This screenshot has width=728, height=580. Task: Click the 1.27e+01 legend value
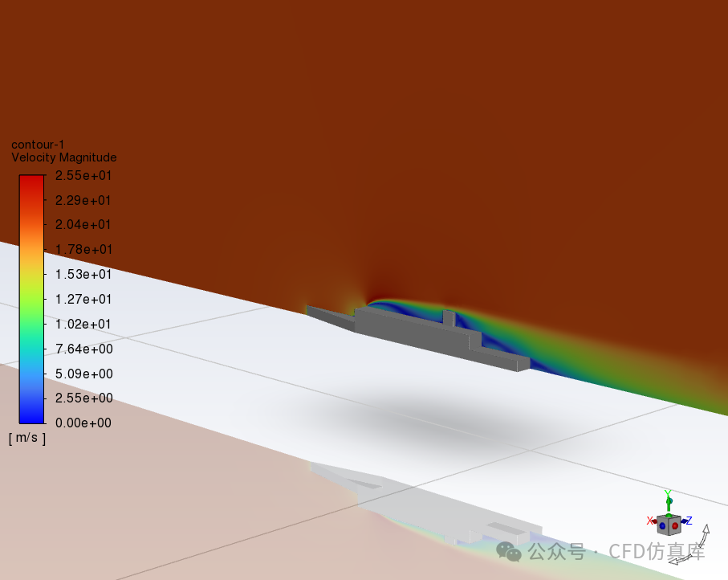coord(83,300)
